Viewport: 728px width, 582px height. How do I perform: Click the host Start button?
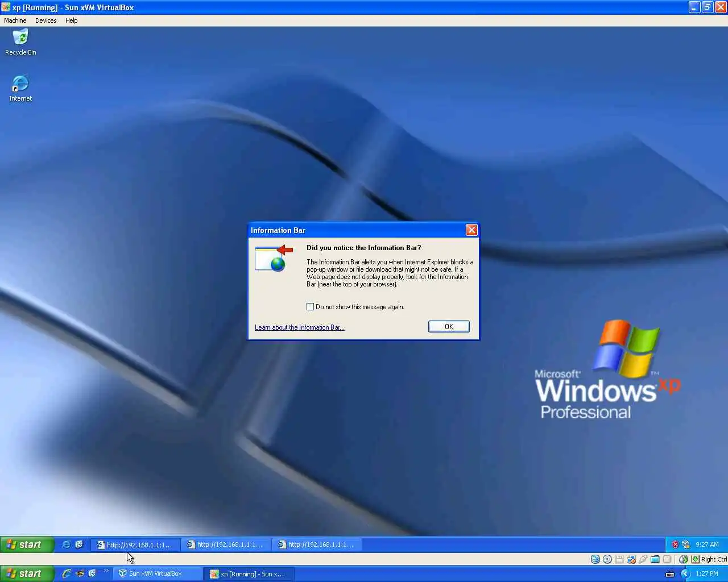[27, 574]
